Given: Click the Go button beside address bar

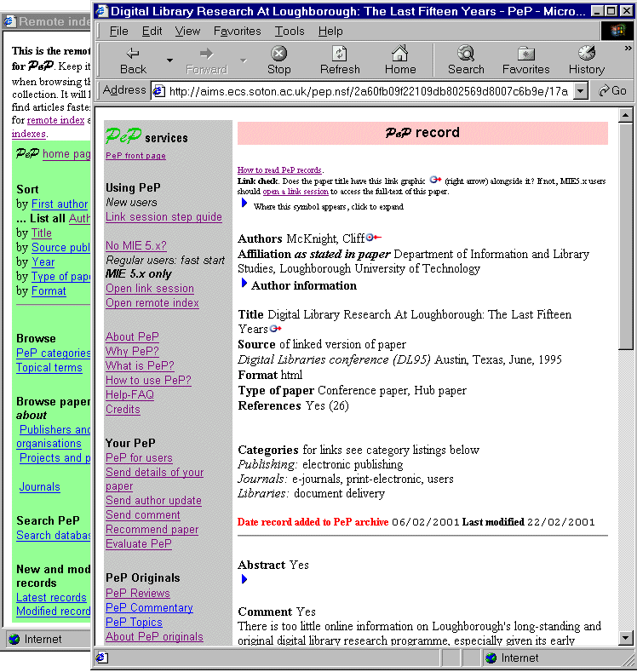Looking at the screenshot, I should [x=613, y=90].
